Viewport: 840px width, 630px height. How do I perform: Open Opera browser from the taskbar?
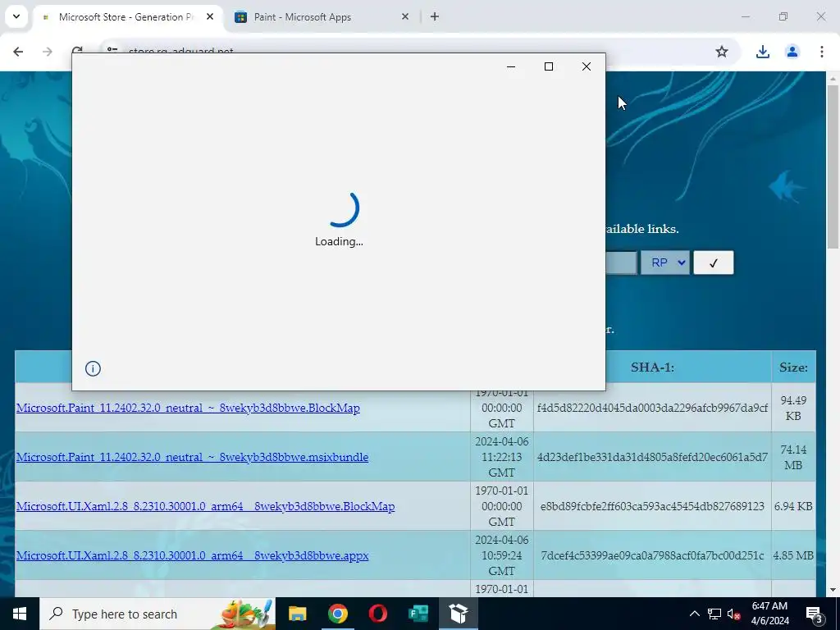(377, 614)
